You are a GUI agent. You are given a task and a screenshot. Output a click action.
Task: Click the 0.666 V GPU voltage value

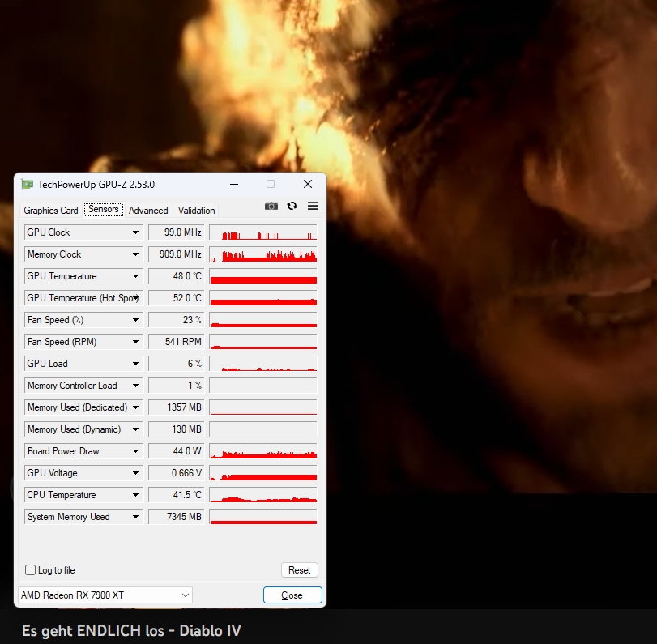(x=177, y=473)
